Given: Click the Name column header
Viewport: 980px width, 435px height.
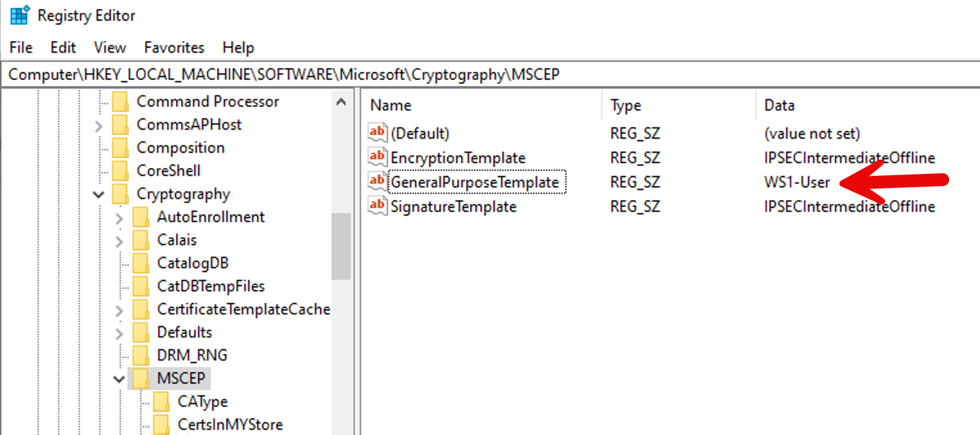Looking at the screenshot, I should tap(390, 106).
